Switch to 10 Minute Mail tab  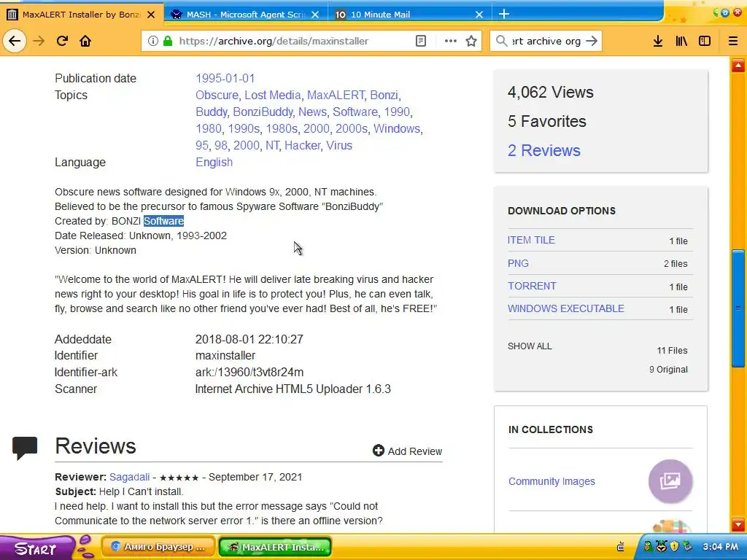[x=410, y=15]
